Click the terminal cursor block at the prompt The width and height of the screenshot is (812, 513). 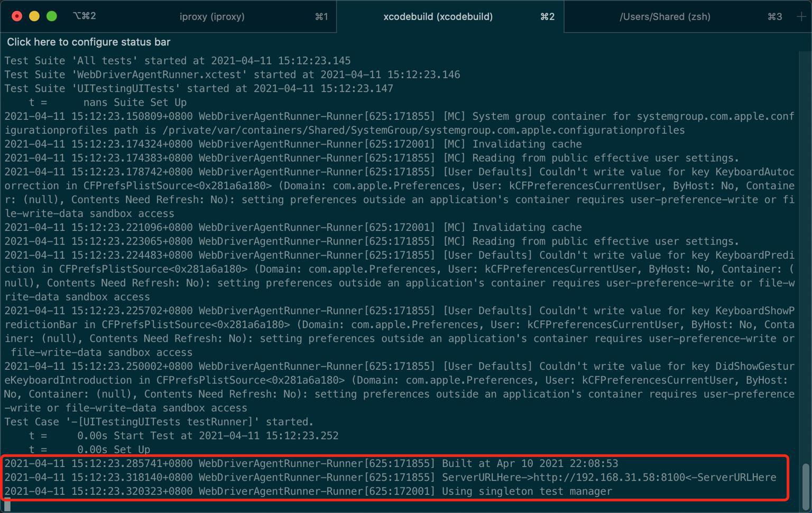pyautogui.click(x=7, y=506)
